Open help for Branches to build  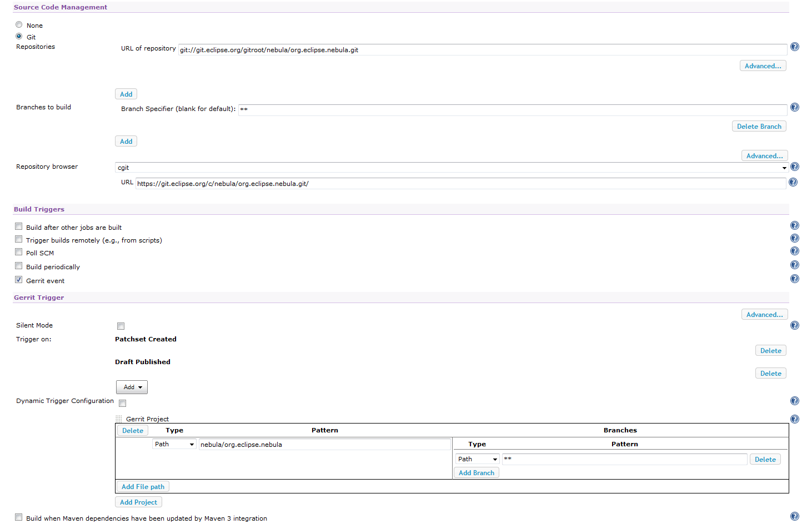click(x=794, y=107)
